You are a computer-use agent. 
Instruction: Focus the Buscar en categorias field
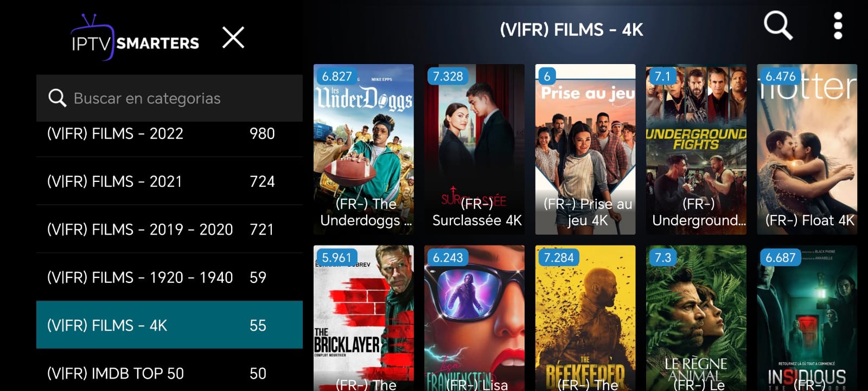(169, 98)
